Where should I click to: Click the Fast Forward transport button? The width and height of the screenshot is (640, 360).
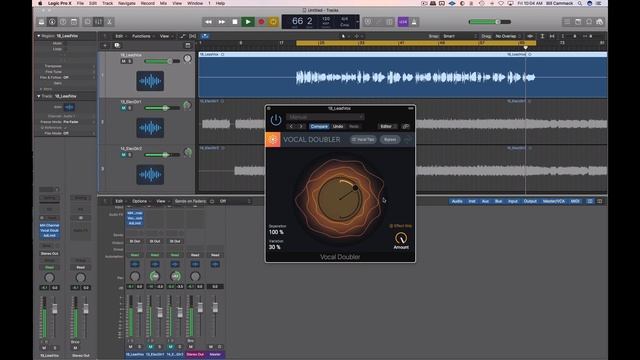pos(222,22)
